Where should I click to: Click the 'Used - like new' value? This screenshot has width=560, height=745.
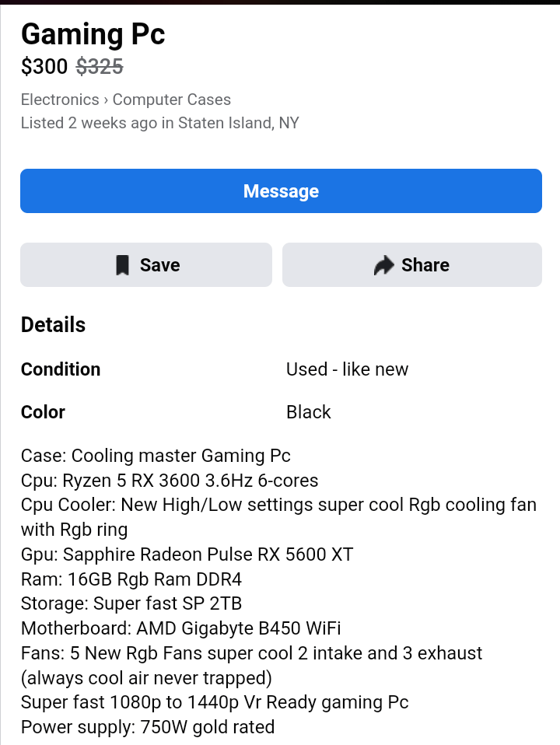[347, 369]
